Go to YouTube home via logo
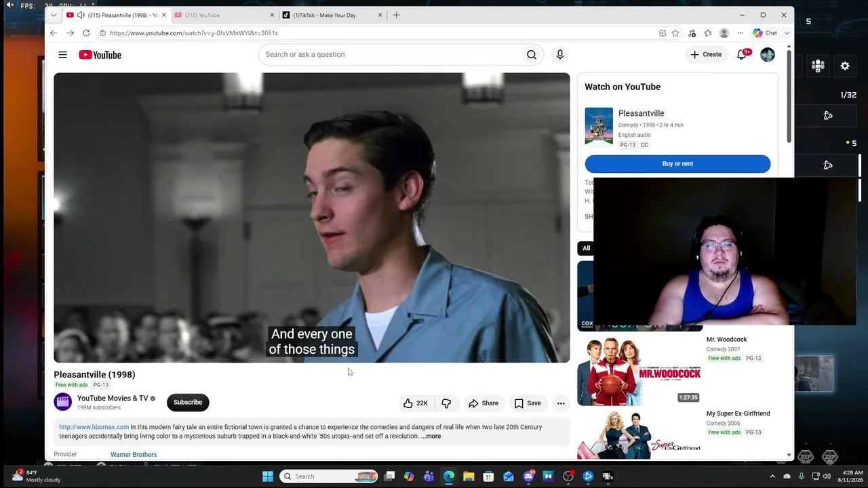Viewport: 868px width, 488px height. tap(100, 55)
